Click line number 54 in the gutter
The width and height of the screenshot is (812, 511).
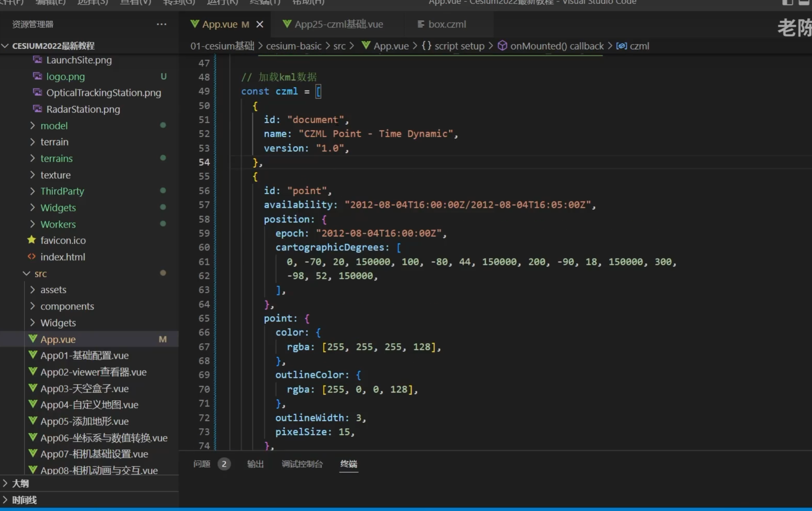[x=204, y=162]
